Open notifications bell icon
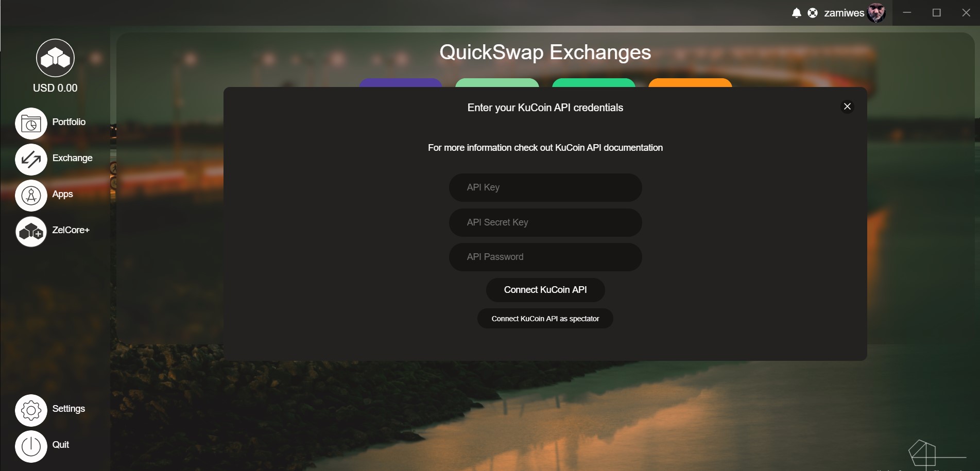This screenshot has height=471, width=980. coord(796,13)
